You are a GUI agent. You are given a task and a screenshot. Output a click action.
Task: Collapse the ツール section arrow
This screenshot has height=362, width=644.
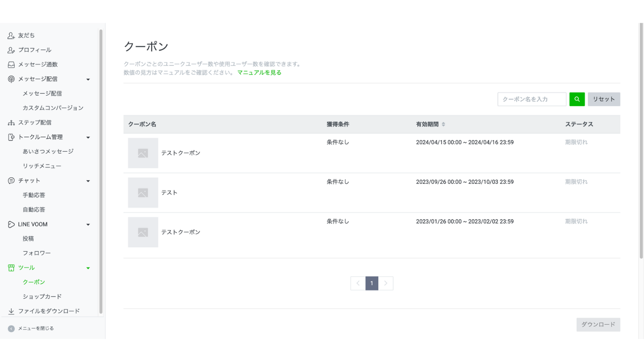coord(88,268)
